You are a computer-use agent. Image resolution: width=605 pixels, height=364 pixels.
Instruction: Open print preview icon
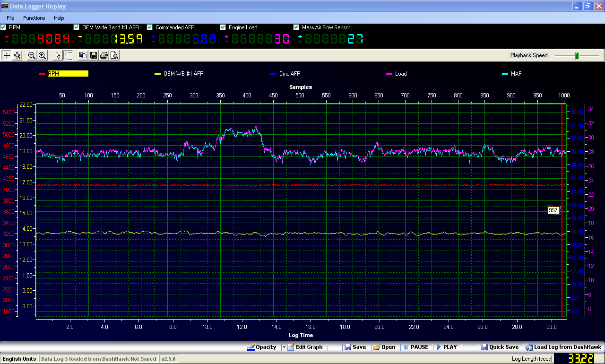click(x=114, y=55)
